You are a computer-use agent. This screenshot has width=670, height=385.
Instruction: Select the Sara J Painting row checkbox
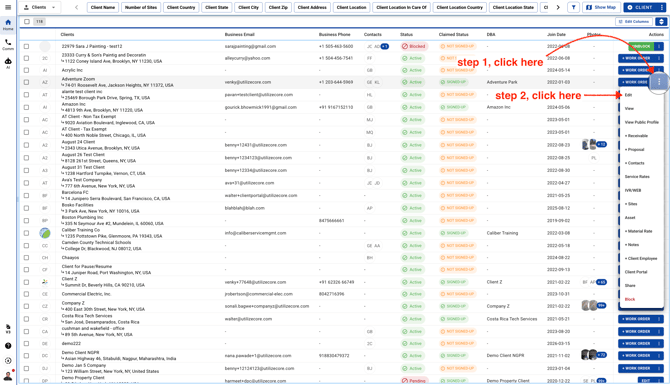26,46
